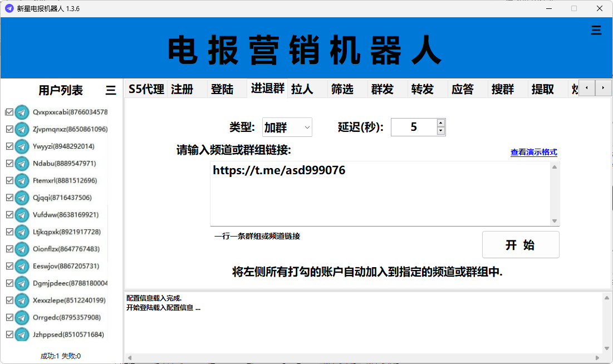The width and height of the screenshot is (613, 364).
Task: Toggle the Ndabu account checkbox
Action: (10, 164)
